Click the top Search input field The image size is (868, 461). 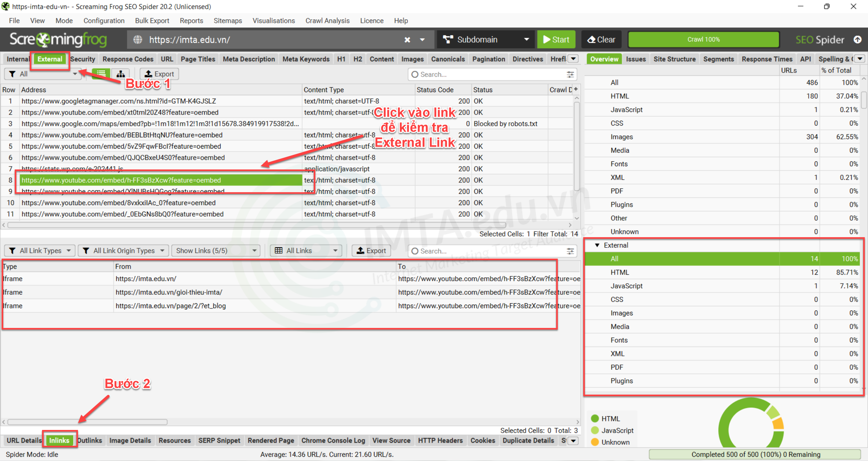[x=492, y=74]
